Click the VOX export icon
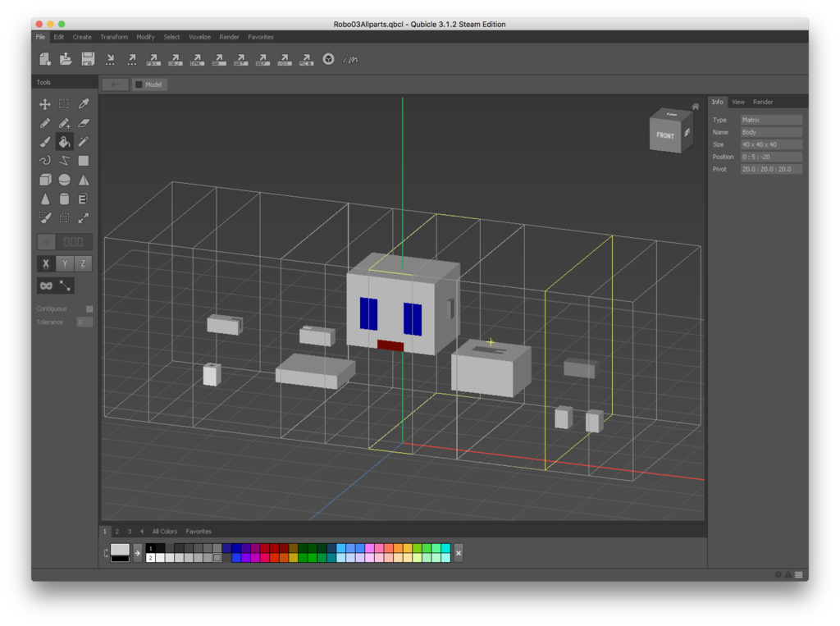840x626 pixels. click(285, 59)
